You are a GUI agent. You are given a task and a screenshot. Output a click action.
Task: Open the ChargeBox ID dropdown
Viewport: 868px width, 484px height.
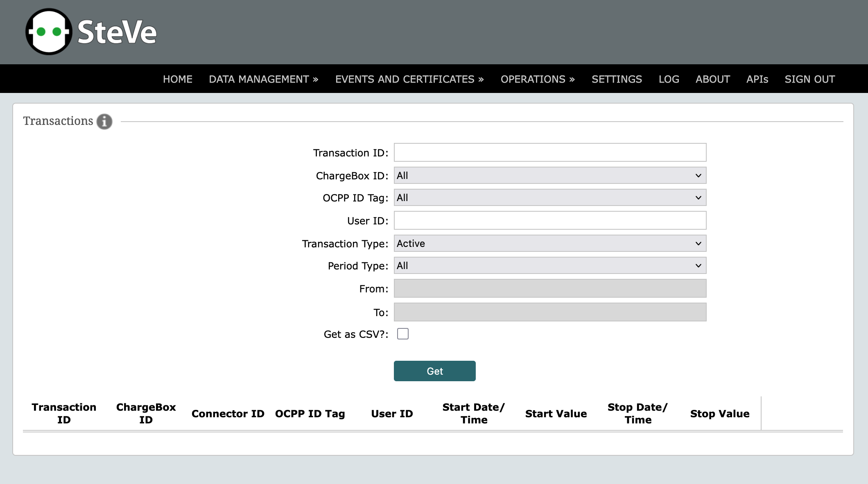[550, 176]
